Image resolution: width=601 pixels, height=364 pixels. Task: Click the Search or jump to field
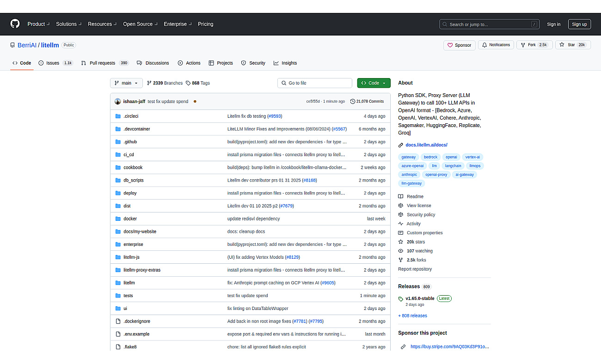[x=489, y=24]
